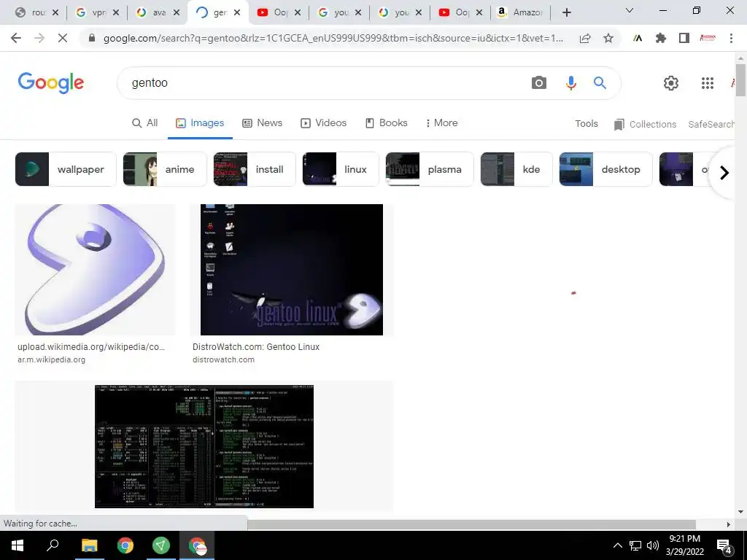Image resolution: width=747 pixels, height=560 pixels.
Task: Open the volume speaker tray icon
Action: point(653,545)
